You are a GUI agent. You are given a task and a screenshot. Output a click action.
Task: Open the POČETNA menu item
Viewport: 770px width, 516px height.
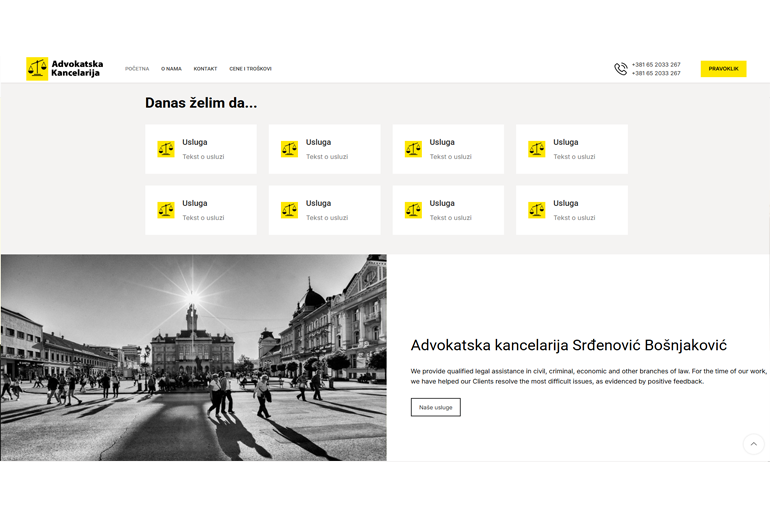coord(137,69)
